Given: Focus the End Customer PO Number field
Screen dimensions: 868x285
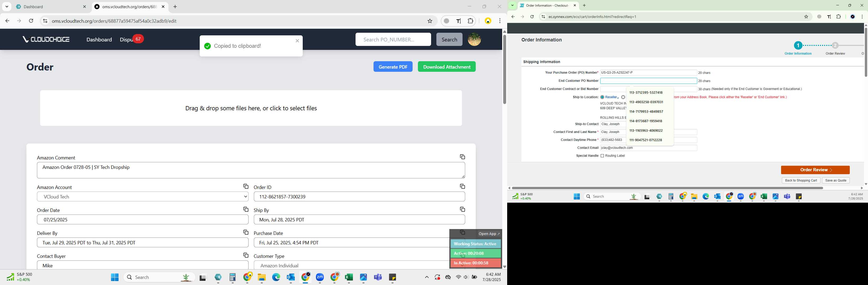Looking at the screenshot, I should 648,81.
